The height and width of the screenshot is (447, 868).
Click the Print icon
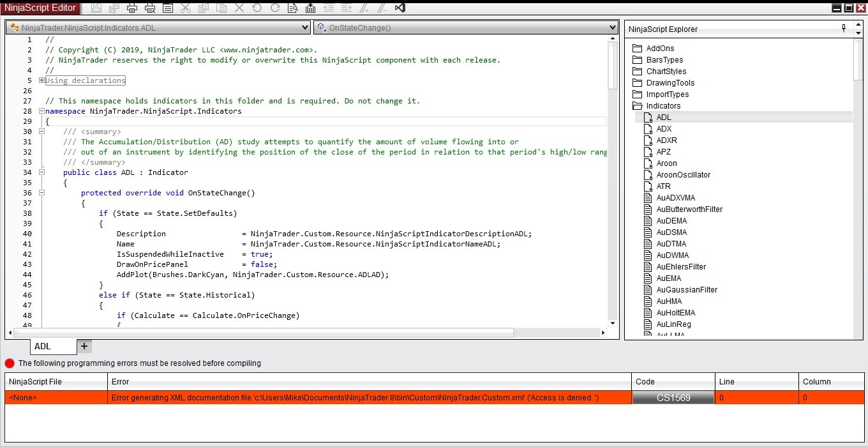point(132,8)
